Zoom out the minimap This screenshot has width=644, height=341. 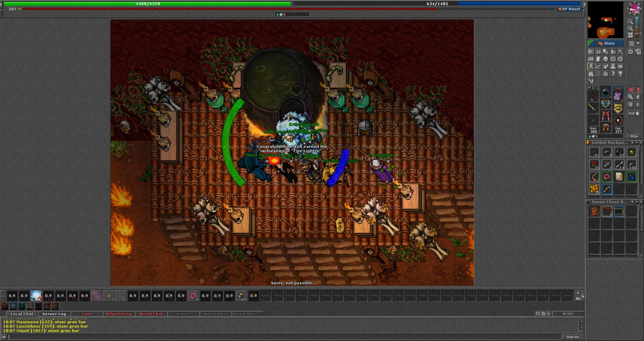[x=630, y=21]
